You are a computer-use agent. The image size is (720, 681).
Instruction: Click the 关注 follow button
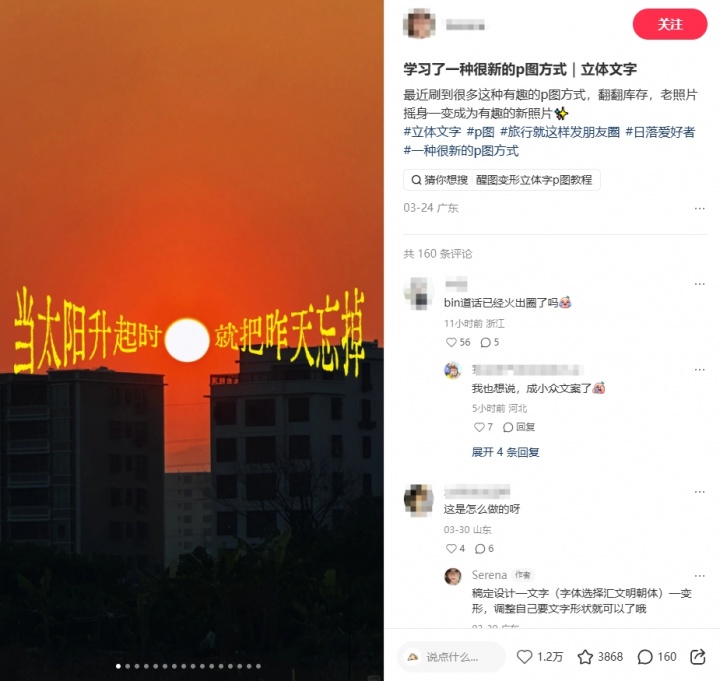click(670, 24)
